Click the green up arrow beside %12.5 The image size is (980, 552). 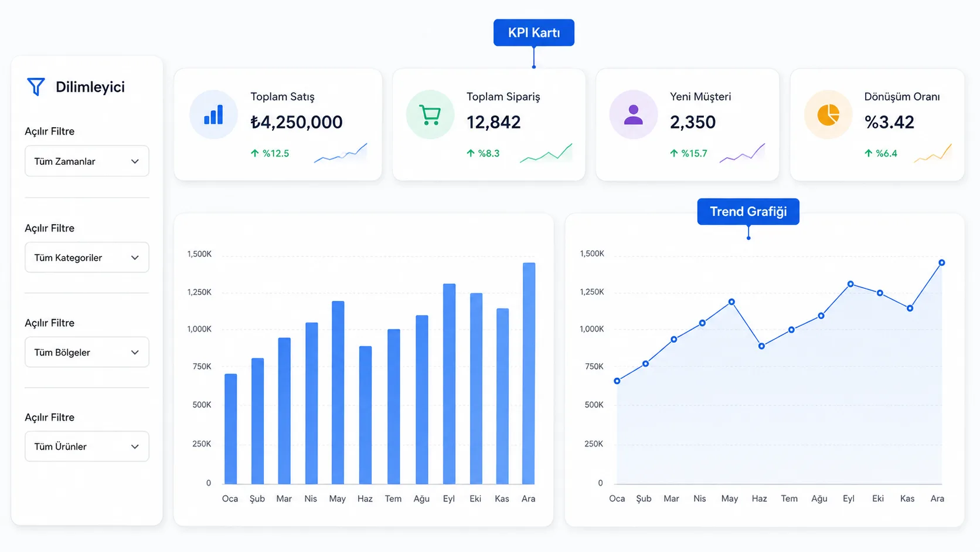click(254, 153)
